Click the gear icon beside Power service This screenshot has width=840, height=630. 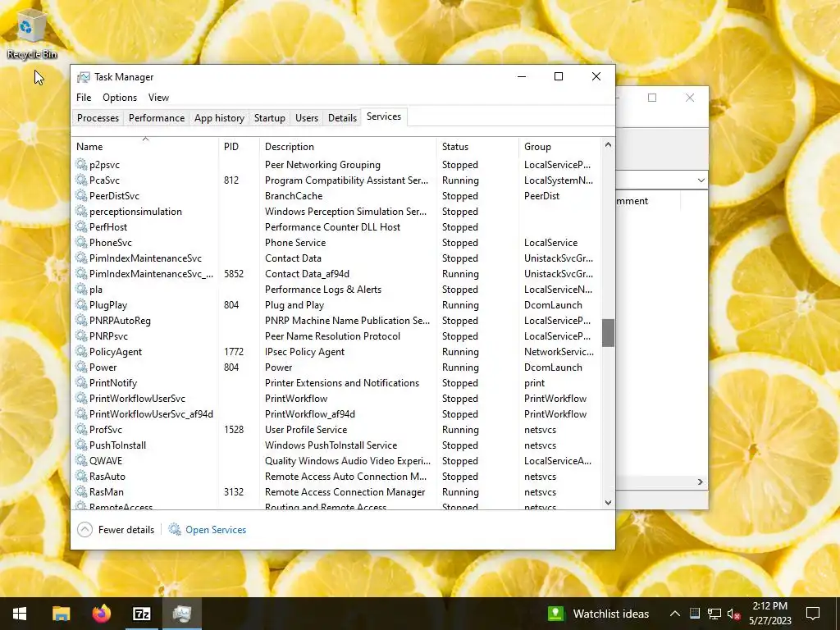(81, 367)
